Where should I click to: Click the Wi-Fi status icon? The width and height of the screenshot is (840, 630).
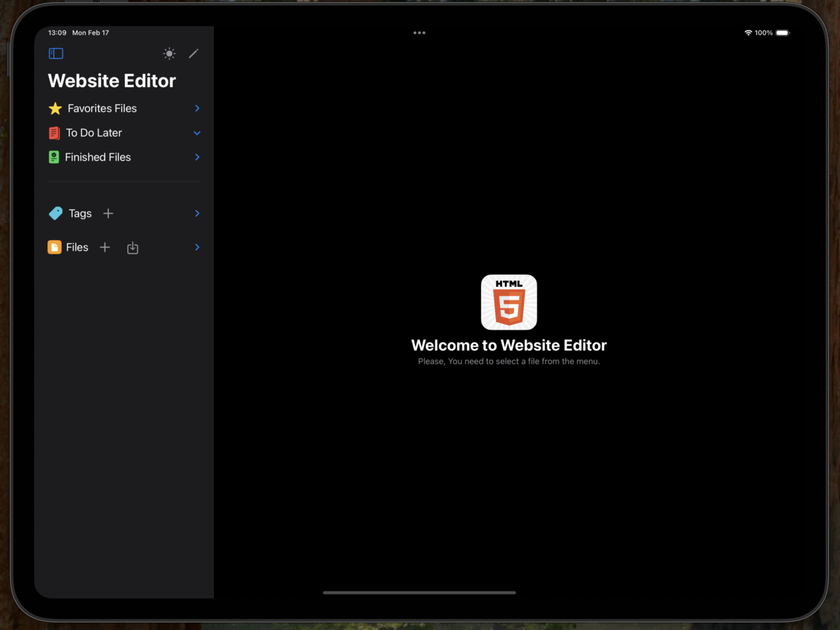[748, 33]
